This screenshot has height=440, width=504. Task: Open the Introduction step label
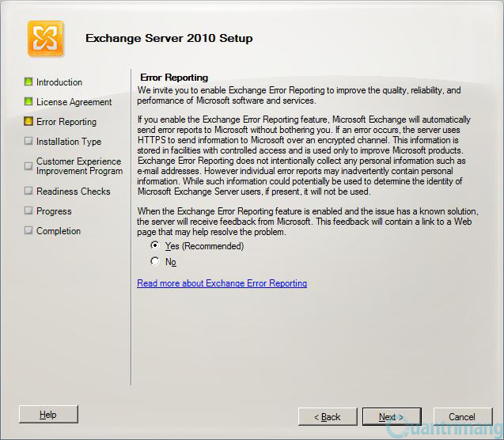[x=59, y=82]
